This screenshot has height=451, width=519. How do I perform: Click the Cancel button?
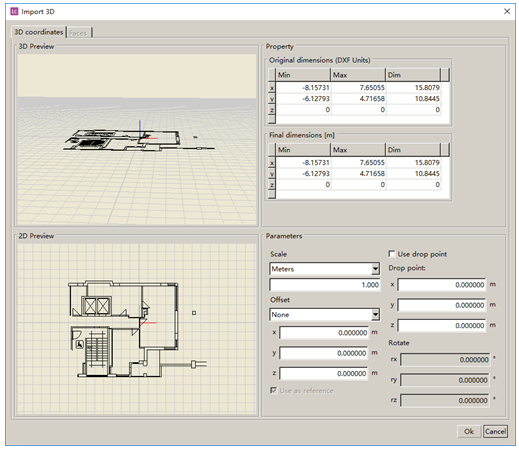click(495, 431)
